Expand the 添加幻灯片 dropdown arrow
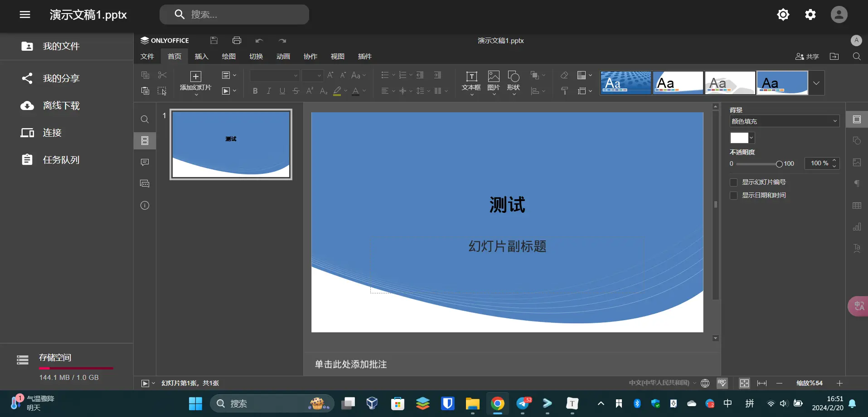 pyautogui.click(x=196, y=95)
